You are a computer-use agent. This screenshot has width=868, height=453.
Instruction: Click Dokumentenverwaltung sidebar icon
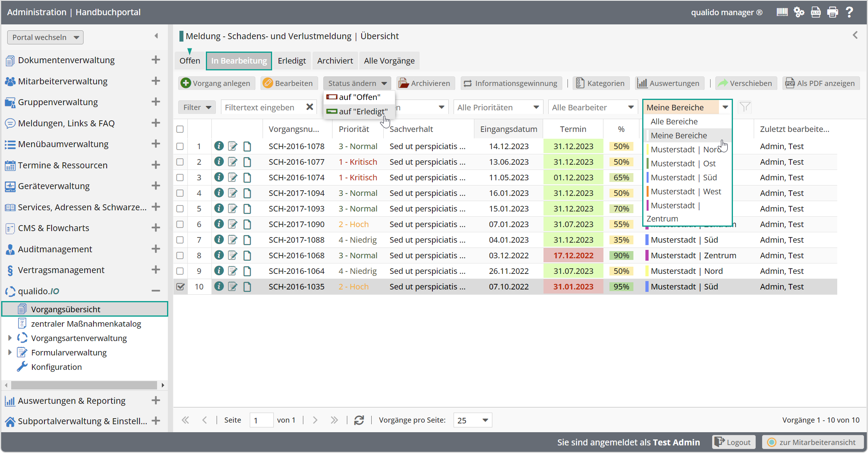point(10,61)
